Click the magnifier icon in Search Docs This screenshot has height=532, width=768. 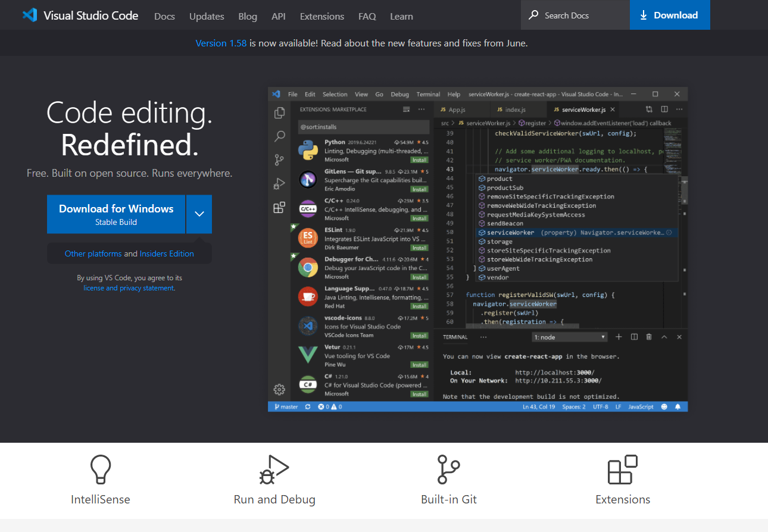pos(533,15)
